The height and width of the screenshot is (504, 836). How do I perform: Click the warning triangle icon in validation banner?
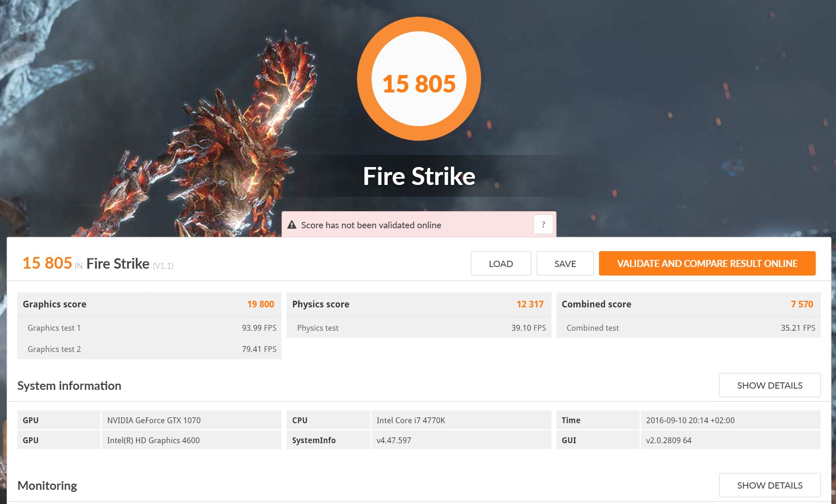(292, 225)
